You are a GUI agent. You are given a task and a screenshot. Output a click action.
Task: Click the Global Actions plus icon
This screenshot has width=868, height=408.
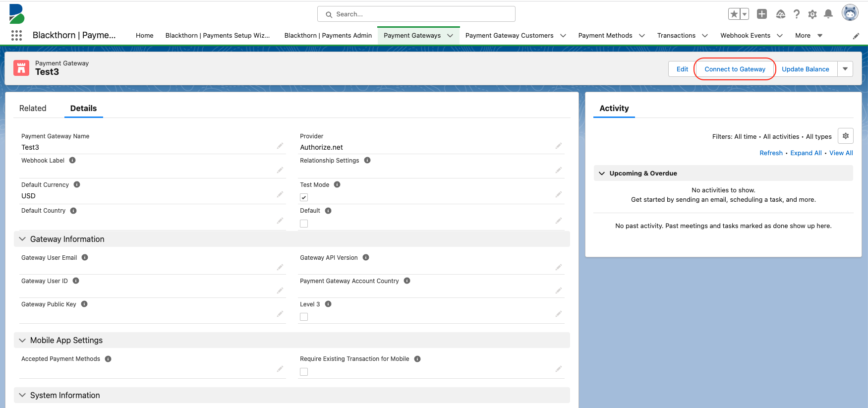(x=762, y=14)
